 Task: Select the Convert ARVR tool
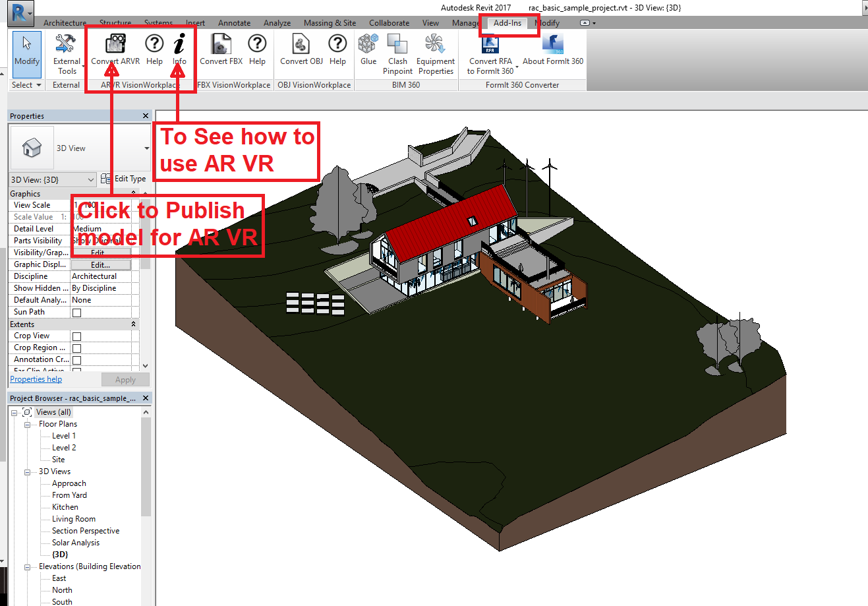(x=115, y=53)
